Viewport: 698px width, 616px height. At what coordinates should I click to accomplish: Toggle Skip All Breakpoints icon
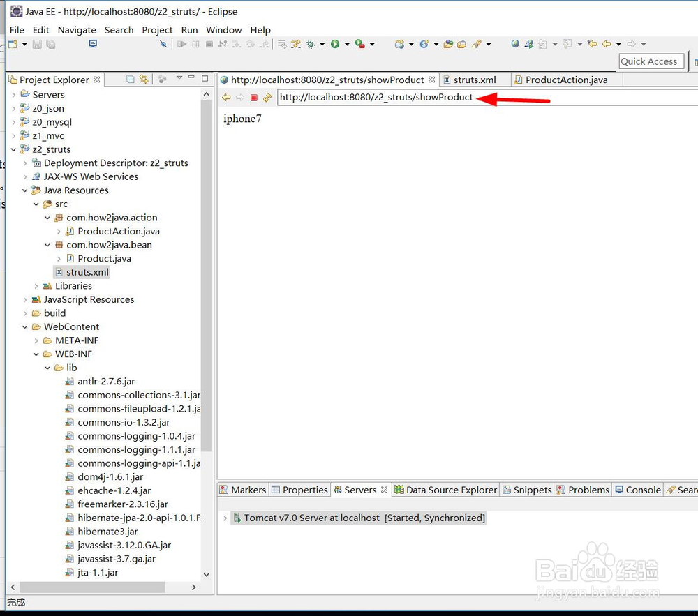(x=164, y=44)
